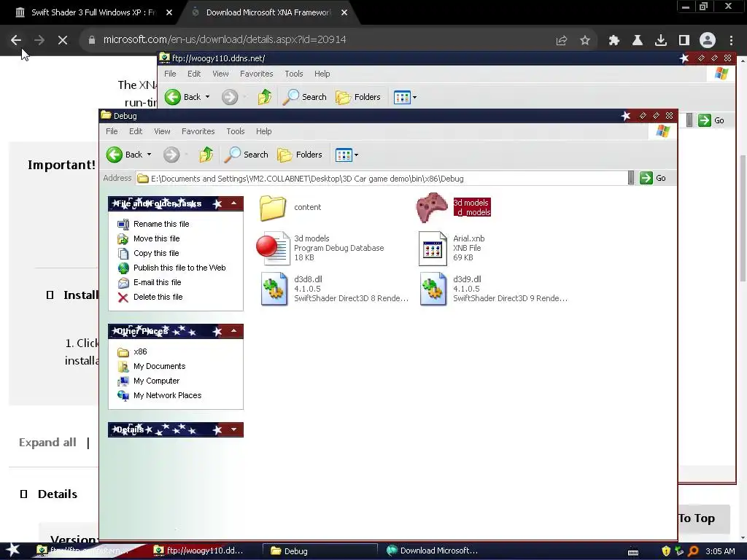Viewport: 747px width, 560px height.
Task: Click Expand all on Microsoft page
Action: click(x=47, y=443)
